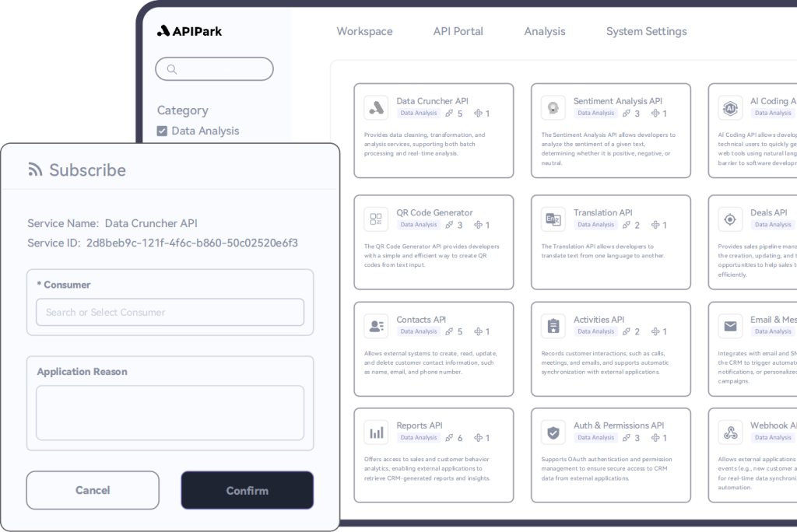Click the Activities API clipboard icon
The height and width of the screenshot is (532, 797).
pos(553,326)
